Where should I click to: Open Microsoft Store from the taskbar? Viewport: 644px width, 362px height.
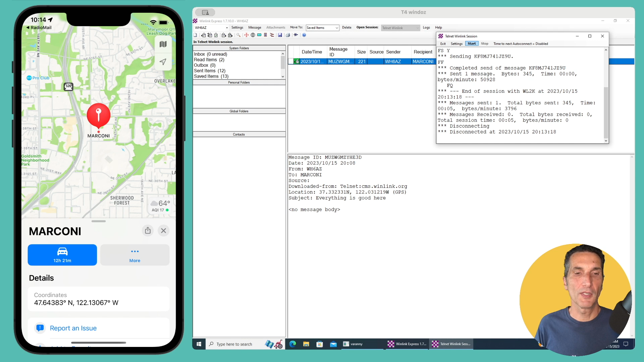pyautogui.click(x=320, y=344)
